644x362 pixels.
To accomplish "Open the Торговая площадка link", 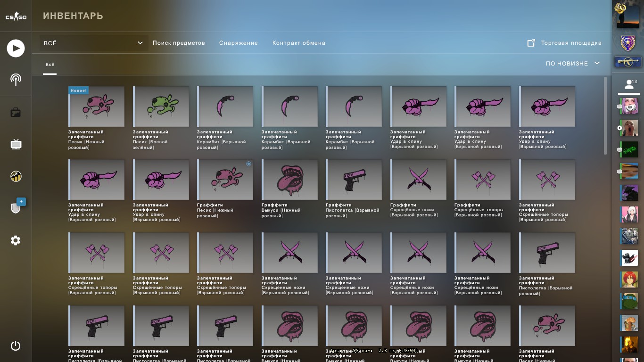I will [564, 43].
